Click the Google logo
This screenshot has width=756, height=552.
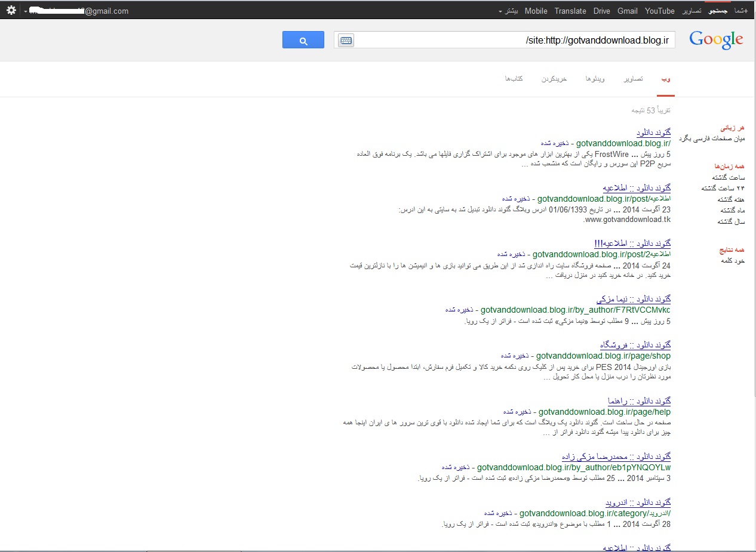pos(716,40)
